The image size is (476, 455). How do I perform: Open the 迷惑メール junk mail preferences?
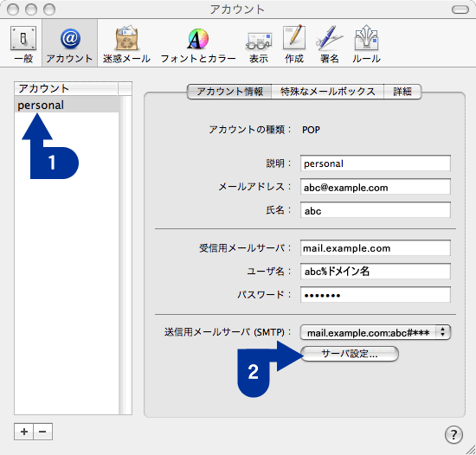pyautogui.click(x=126, y=43)
